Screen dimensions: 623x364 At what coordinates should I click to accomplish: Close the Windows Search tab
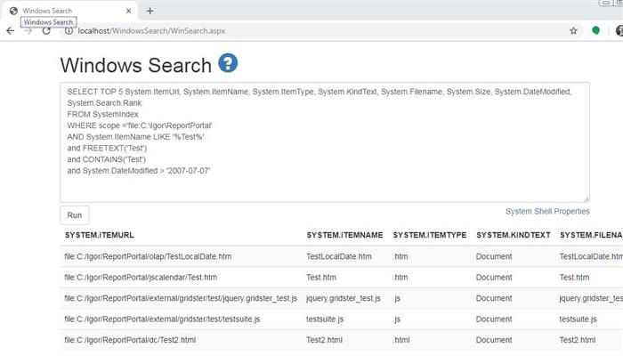pos(128,12)
